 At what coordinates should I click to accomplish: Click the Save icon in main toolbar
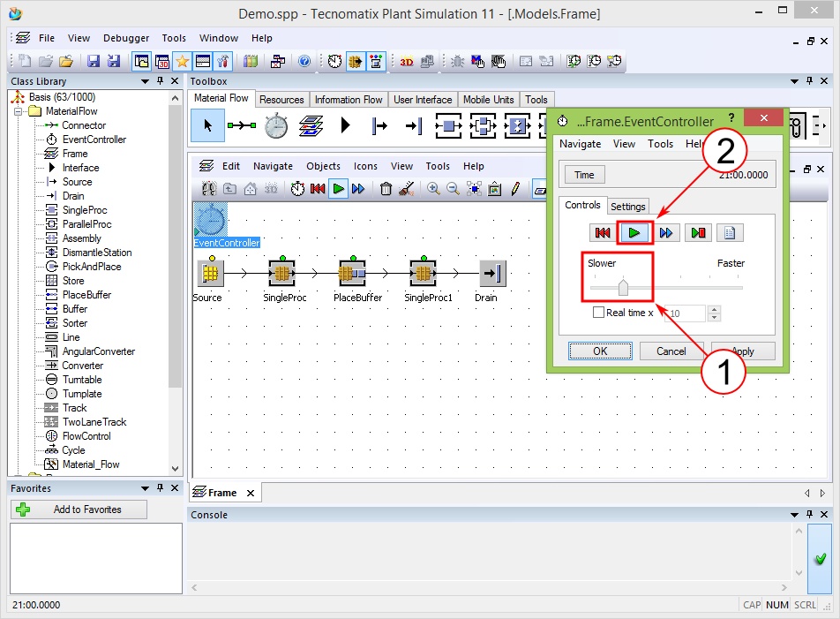click(94, 61)
